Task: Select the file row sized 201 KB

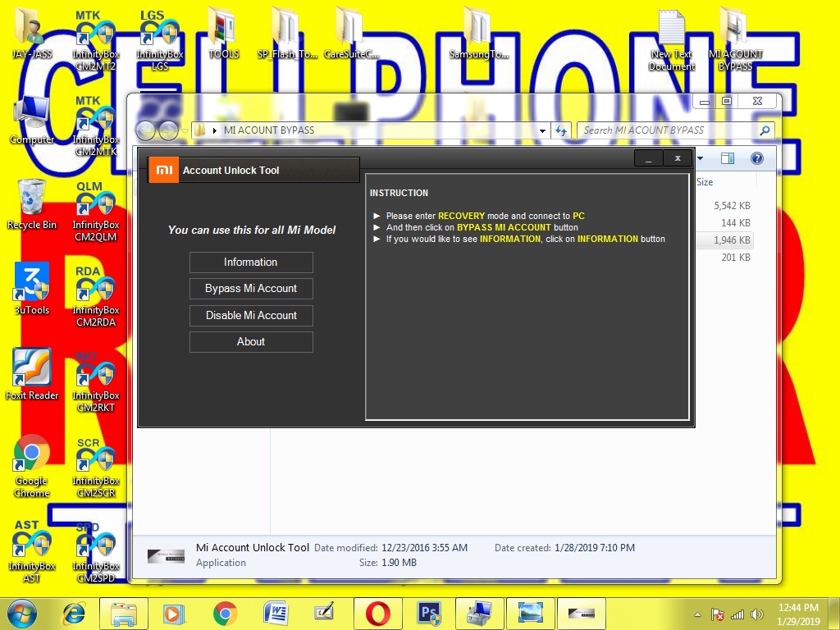Action: [725, 257]
